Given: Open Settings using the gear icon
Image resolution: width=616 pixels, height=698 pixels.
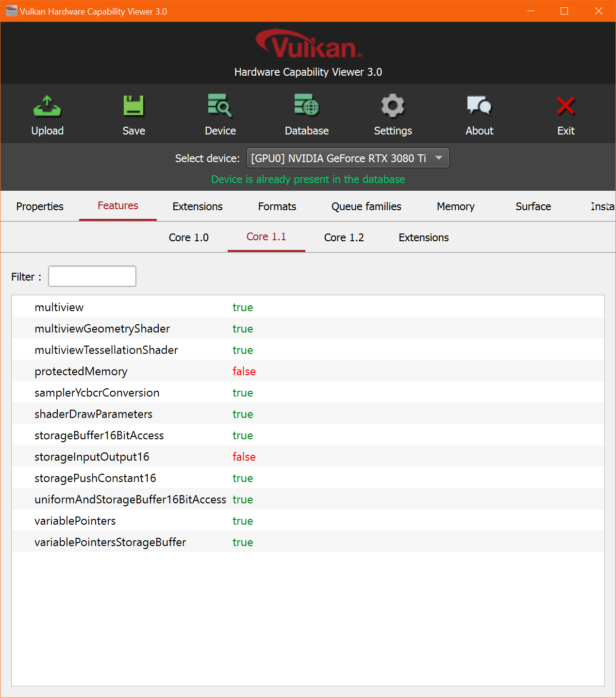Looking at the screenshot, I should tap(393, 106).
